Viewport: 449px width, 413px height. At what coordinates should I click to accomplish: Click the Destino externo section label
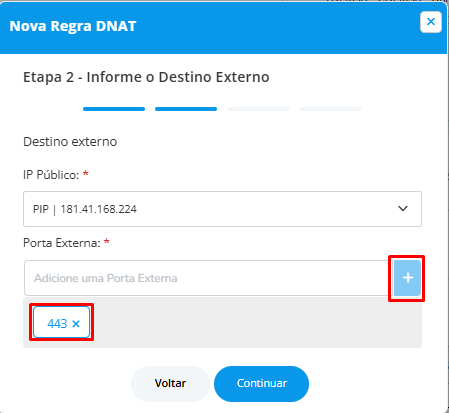point(70,142)
